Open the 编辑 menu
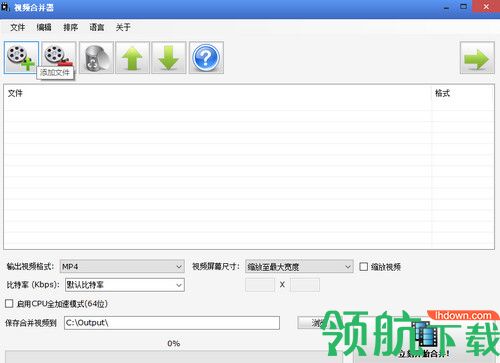 [44, 27]
